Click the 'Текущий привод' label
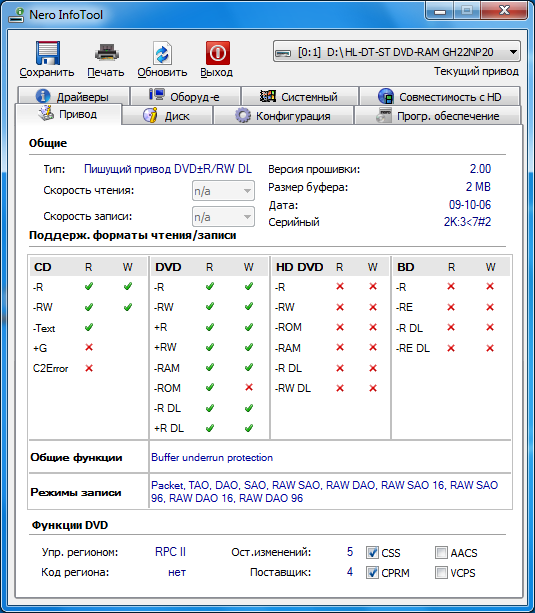535x613 pixels. [476, 72]
